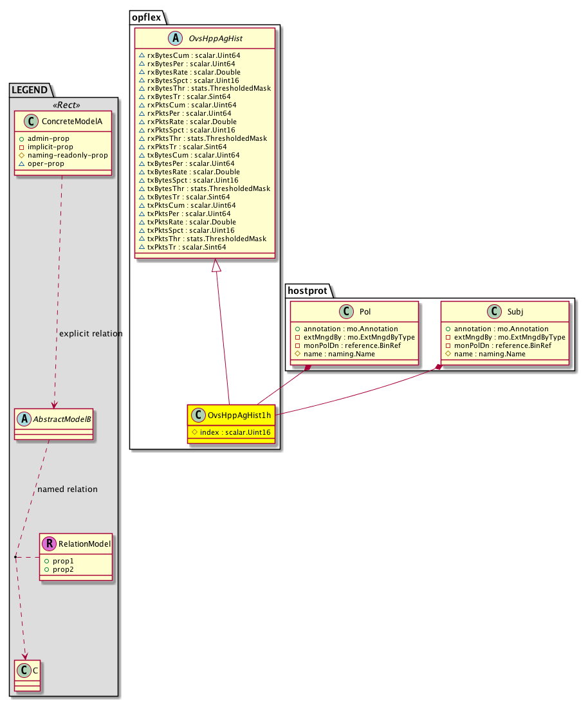Image resolution: width=588 pixels, height=703 pixels.
Task: Click the C icon of the Subj class
Action: (495, 312)
